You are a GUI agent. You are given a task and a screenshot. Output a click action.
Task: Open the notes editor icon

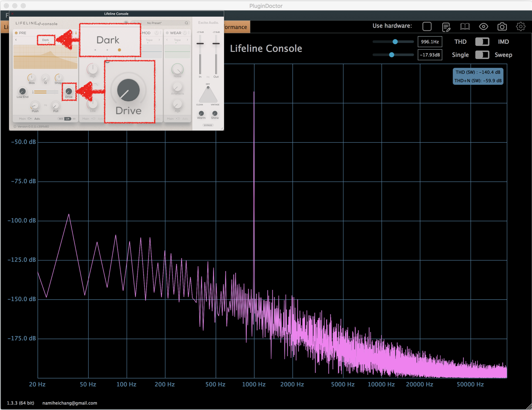coord(446,27)
